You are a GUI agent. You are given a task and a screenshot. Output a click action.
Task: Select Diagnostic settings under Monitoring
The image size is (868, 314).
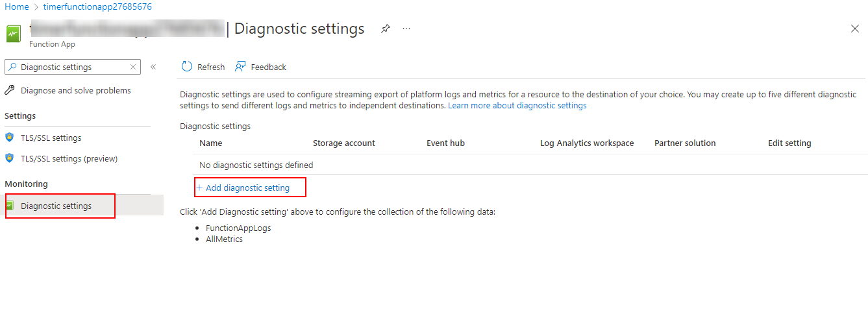coord(56,206)
